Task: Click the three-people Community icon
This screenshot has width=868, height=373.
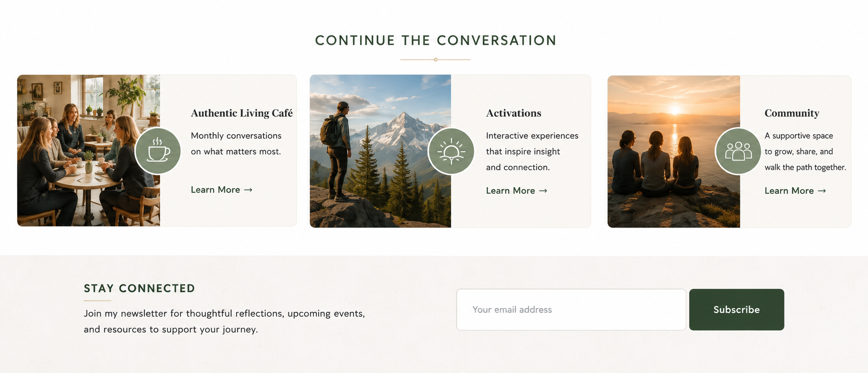Action: coord(738,151)
